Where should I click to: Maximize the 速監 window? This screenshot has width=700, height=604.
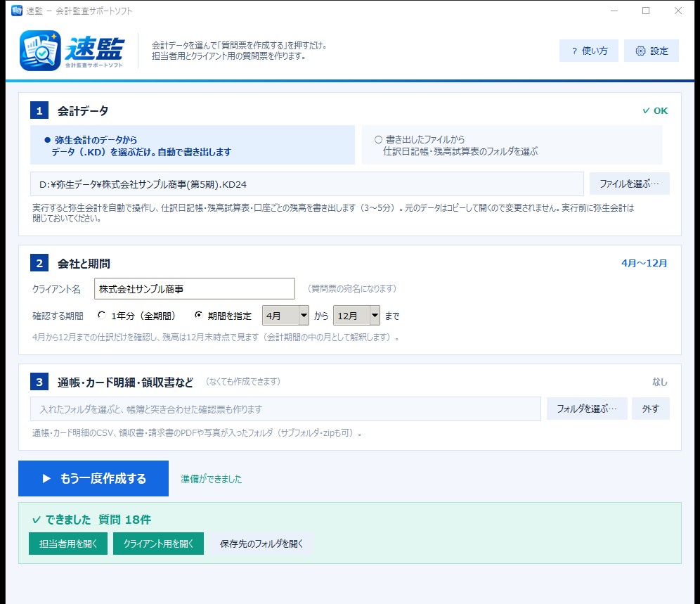click(x=646, y=11)
